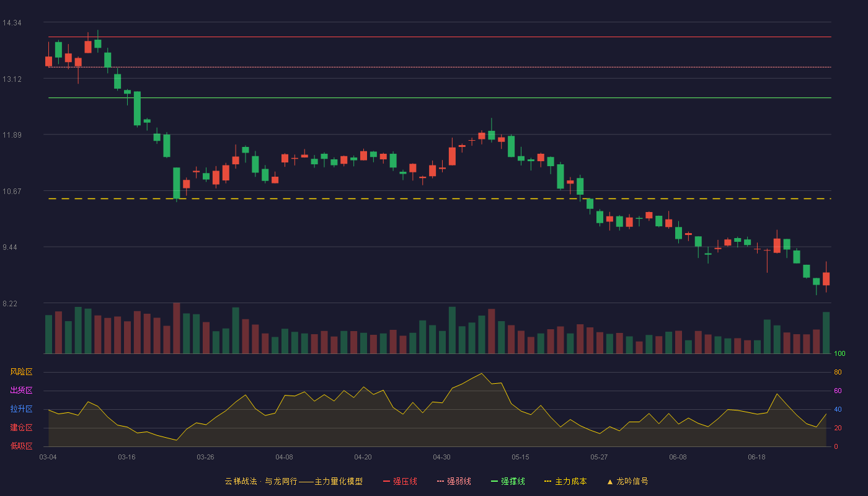Click the title 云梯战法 · 与龙同行——主力量化模型

click(x=293, y=481)
